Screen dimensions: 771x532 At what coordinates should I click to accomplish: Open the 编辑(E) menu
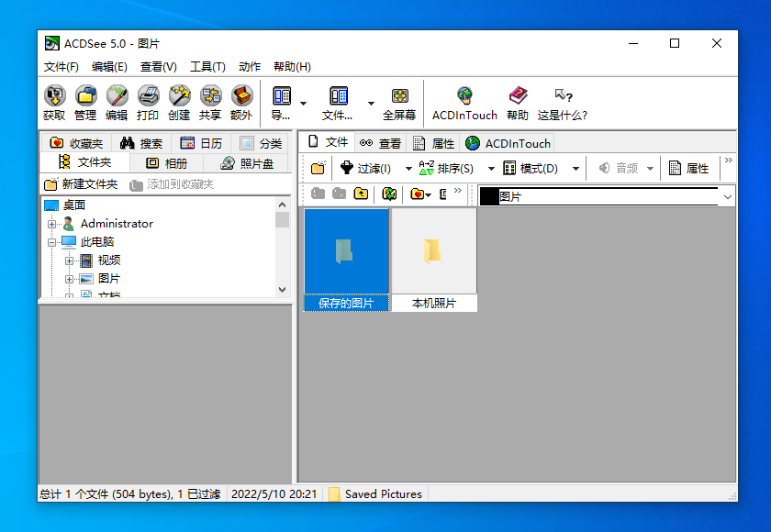tap(109, 66)
